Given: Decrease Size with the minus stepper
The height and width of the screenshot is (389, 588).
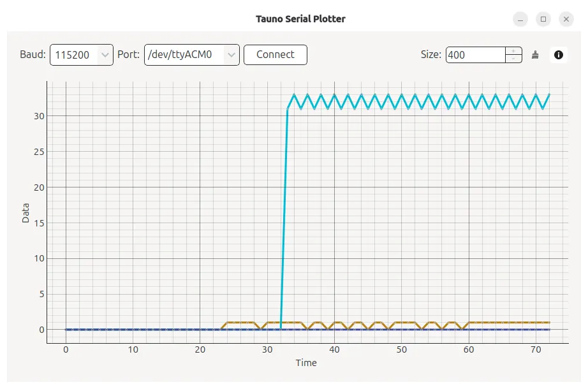Looking at the screenshot, I should point(513,59).
